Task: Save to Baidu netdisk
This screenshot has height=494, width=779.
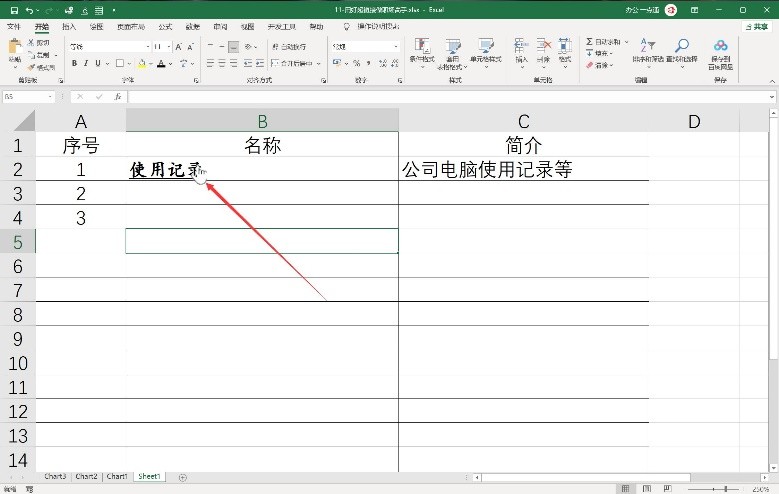Action: (x=720, y=54)
